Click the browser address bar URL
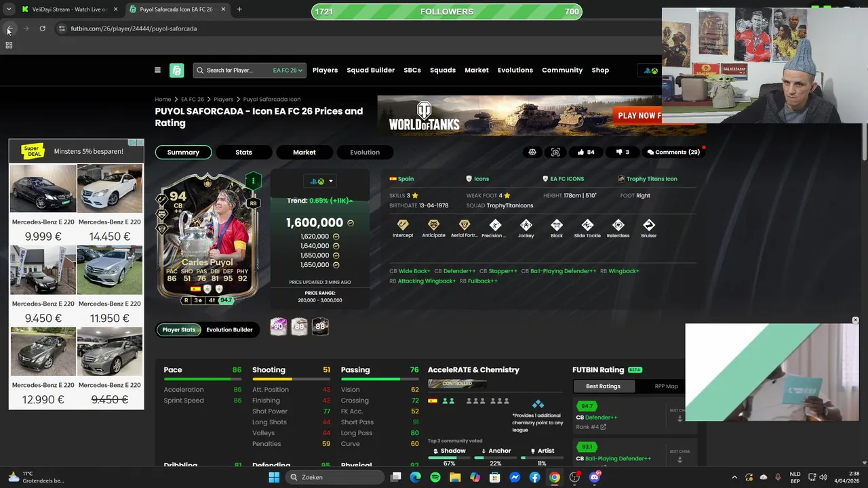Image resolution: width=868 pixels, height=488 pixels. click(134, 28)
